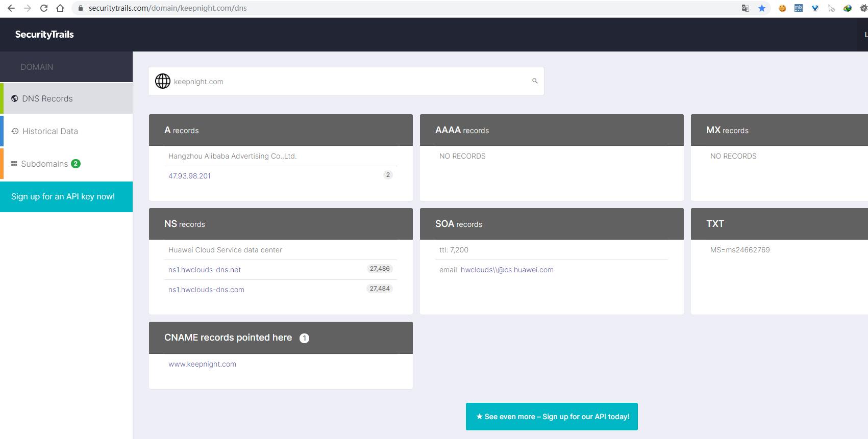The height and width of the screenshot is (439, 868).
Task: Go back using the browser back arrow
Action: pyautogui.click(x=11, y=8)
